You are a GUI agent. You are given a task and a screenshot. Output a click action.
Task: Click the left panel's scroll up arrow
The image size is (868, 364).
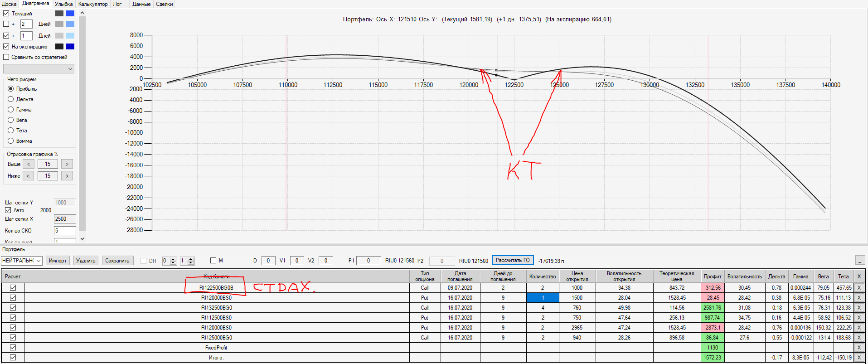click(x=82, y=13)
